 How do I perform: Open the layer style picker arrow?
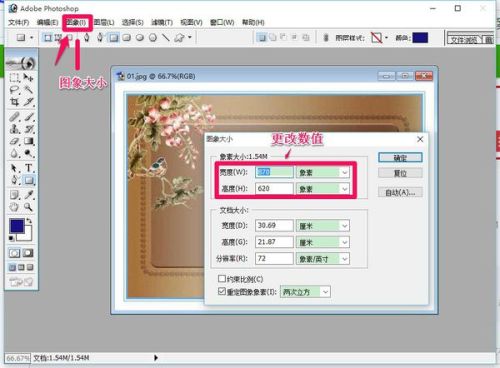pos(386,37)
